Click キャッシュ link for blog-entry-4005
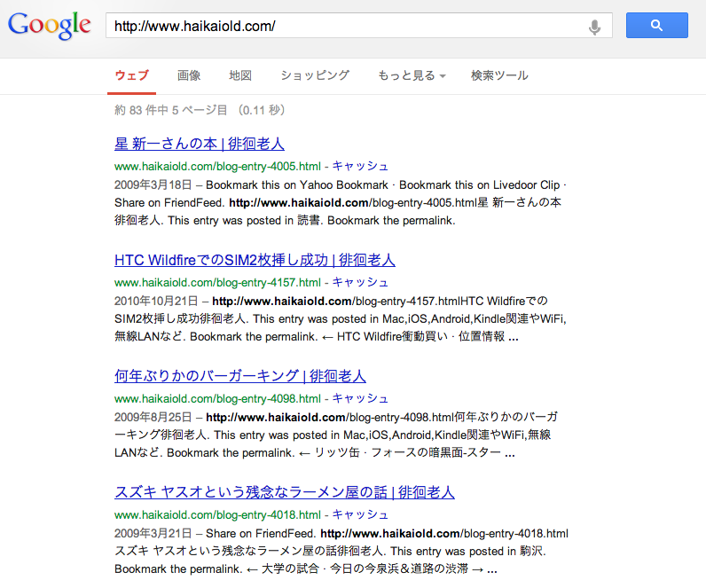The width and height of the screenshot is (706, 588). click(360, 166)
